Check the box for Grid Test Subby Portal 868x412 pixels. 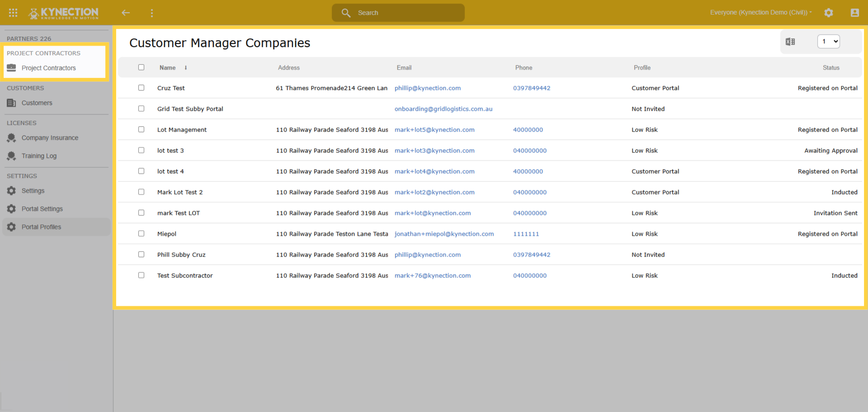pos(141,109)
